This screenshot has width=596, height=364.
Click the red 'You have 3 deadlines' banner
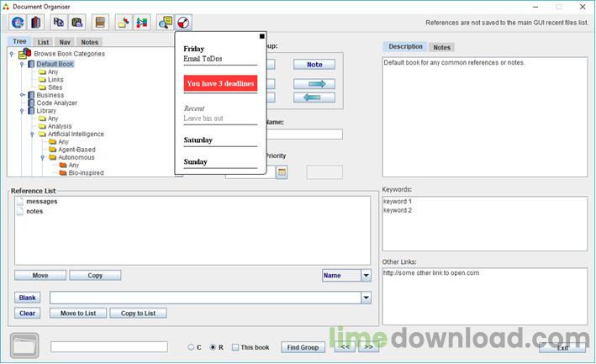point(220,83)
